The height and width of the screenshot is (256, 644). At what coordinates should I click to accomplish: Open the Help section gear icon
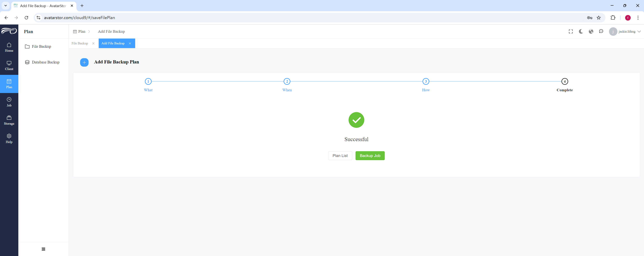coord(9,136)
